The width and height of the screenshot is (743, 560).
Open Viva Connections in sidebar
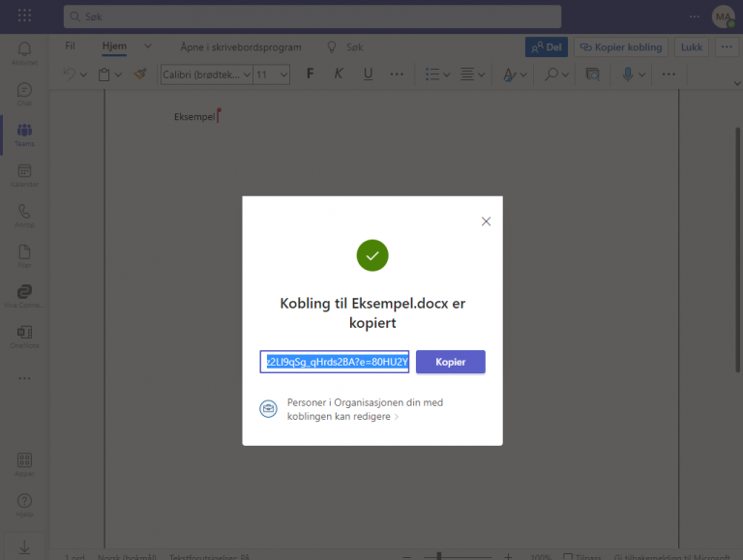(24, 295)
